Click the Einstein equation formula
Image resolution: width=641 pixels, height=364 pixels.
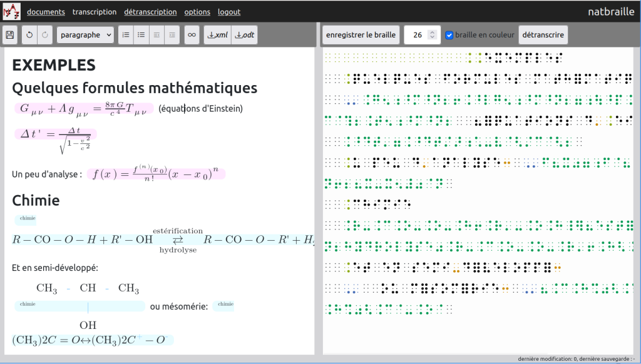pyautogui.click(x=83, y=109)
